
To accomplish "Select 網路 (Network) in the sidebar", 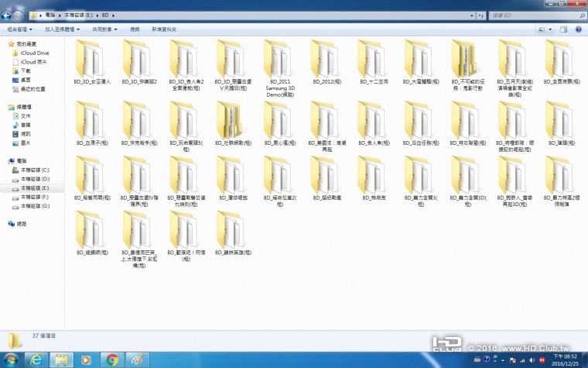I will pos(22,224).
